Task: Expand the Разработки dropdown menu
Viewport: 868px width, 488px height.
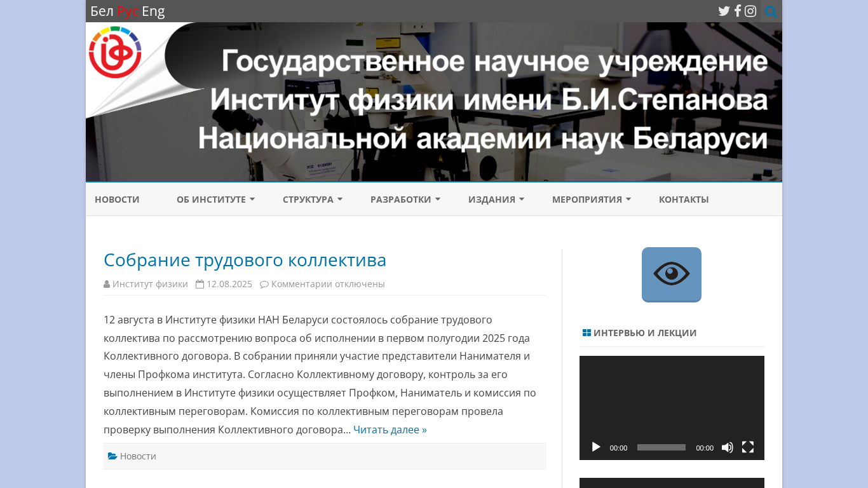Action: (x=405, y=200)
